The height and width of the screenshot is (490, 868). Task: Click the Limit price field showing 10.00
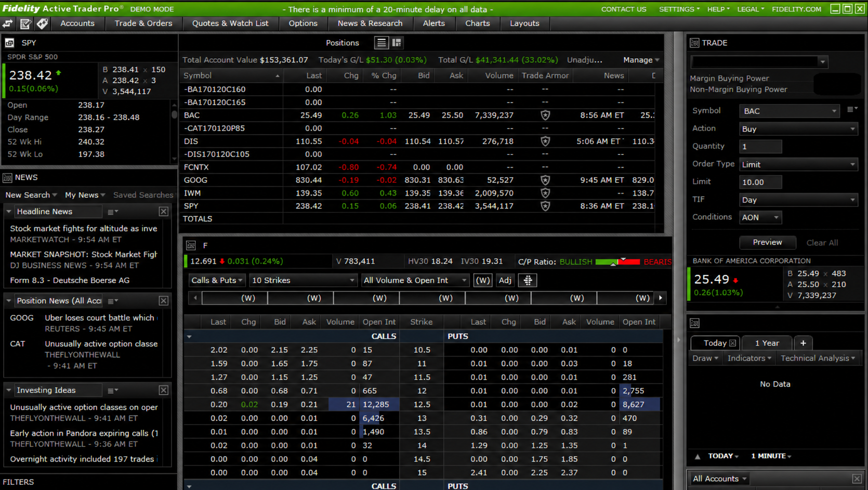(x=760, y=182)
